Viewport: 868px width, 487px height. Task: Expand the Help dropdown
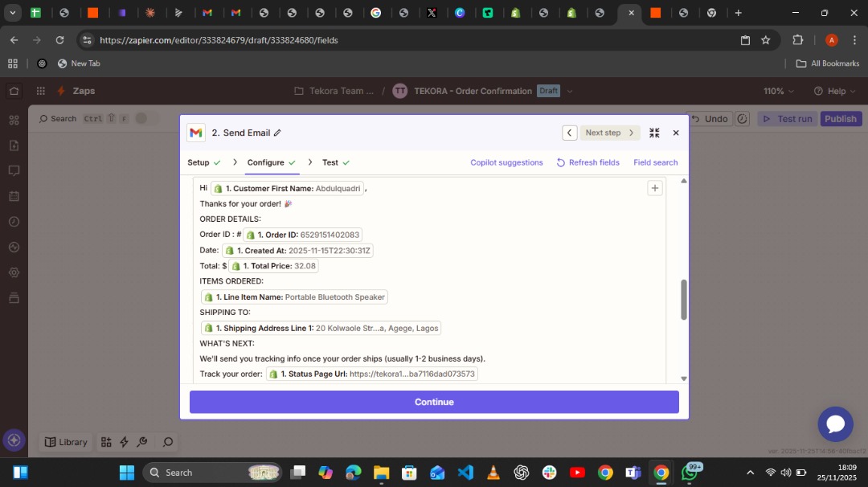(835, 91)
